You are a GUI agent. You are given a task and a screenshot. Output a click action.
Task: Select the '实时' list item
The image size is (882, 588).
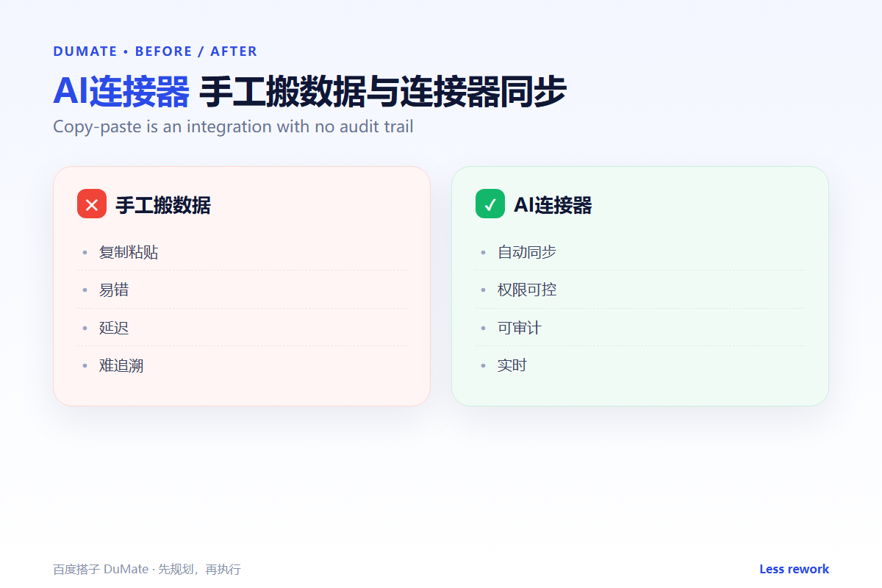point(640,365)
